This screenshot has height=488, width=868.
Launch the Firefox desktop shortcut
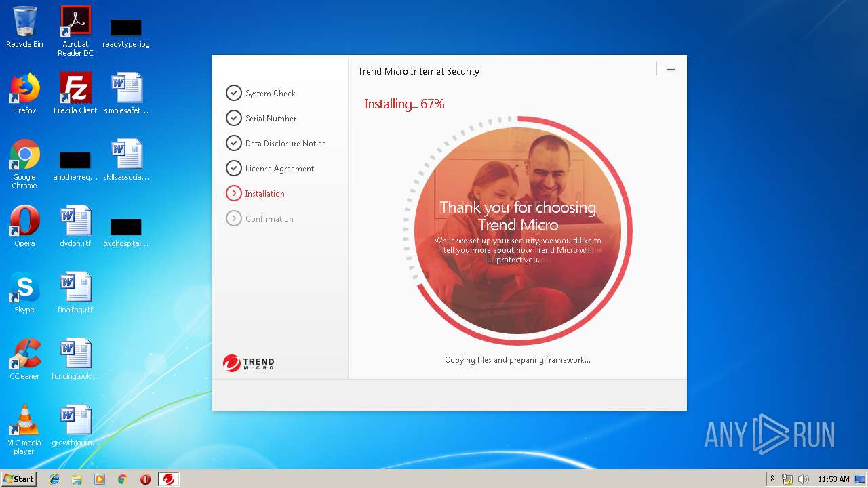pos(24,94)
